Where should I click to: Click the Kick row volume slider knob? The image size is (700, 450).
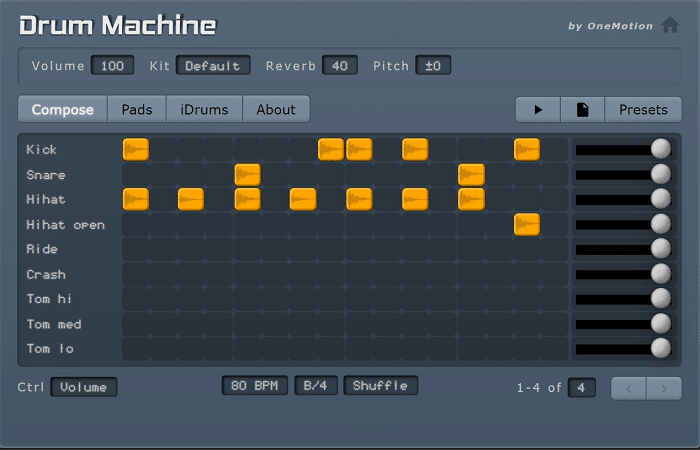661,149
